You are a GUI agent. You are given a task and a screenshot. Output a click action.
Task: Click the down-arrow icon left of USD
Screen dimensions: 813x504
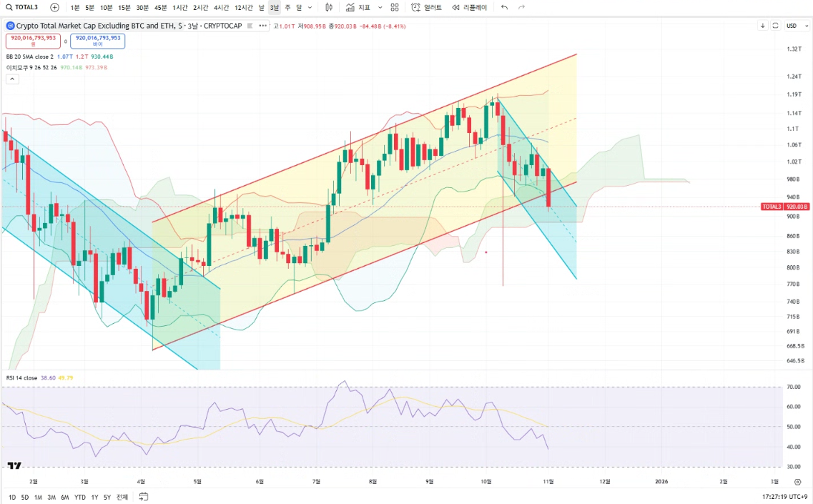click(762, 26)
